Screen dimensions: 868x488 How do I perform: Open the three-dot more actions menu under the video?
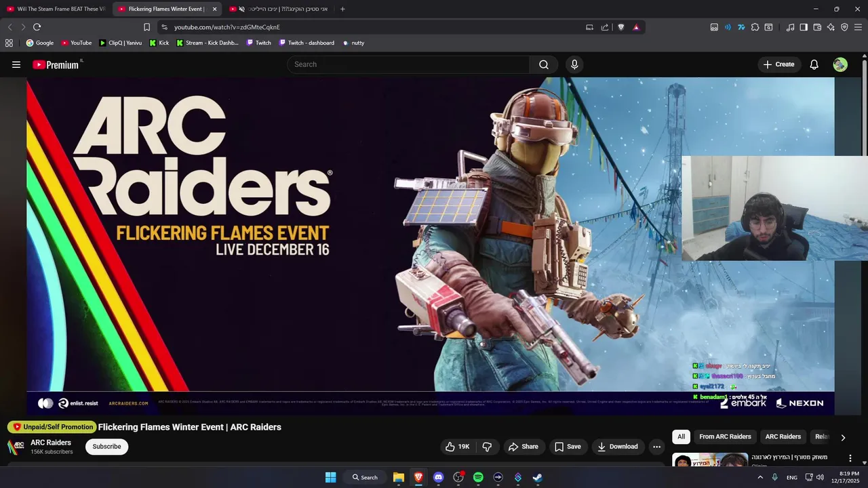click(656, 447)
